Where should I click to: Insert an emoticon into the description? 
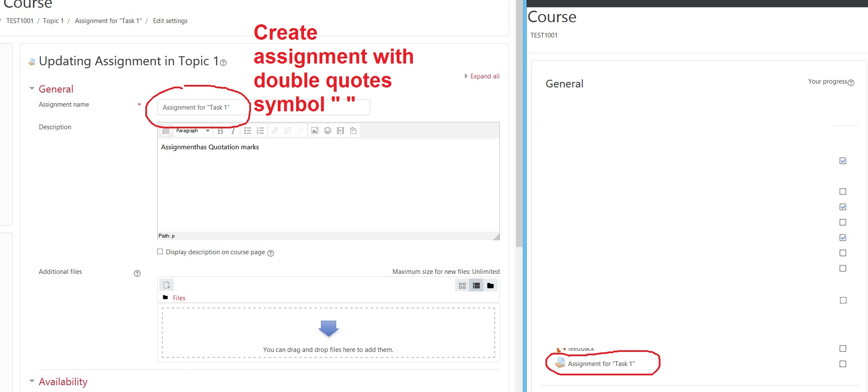coord(328,131)
